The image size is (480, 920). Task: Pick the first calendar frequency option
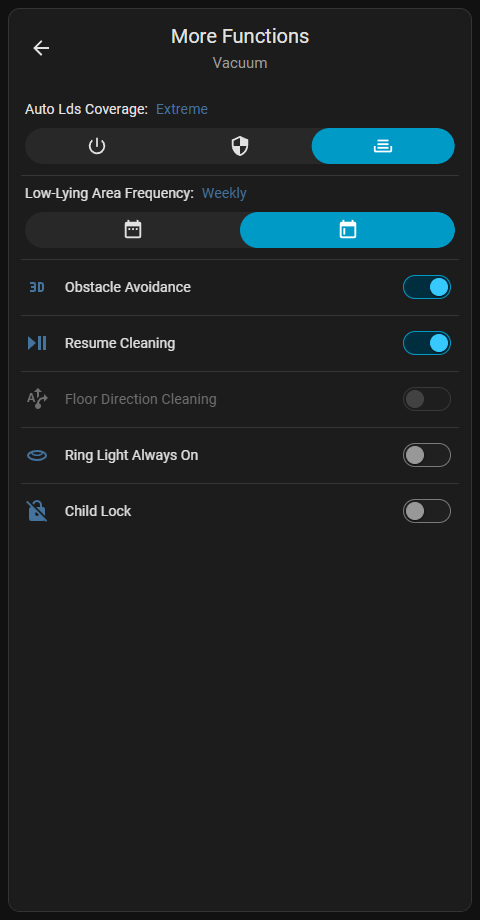[133, 229]
